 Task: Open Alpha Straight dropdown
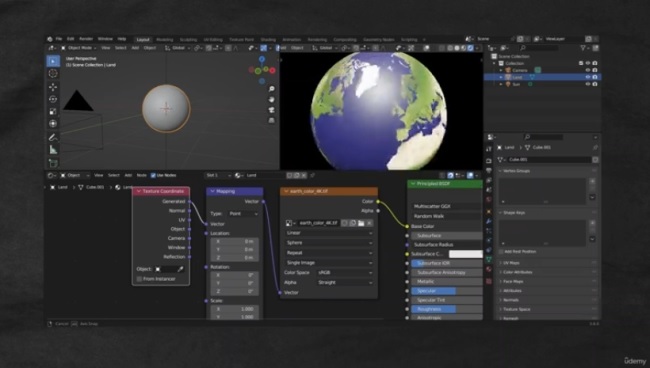(345, 283)
